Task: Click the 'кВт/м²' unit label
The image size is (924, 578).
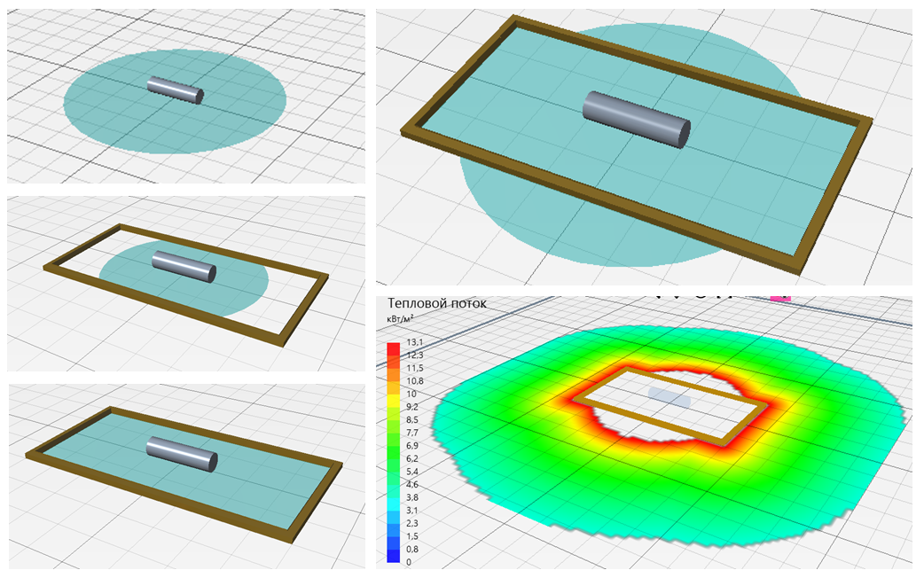Action: pos(400,318)
